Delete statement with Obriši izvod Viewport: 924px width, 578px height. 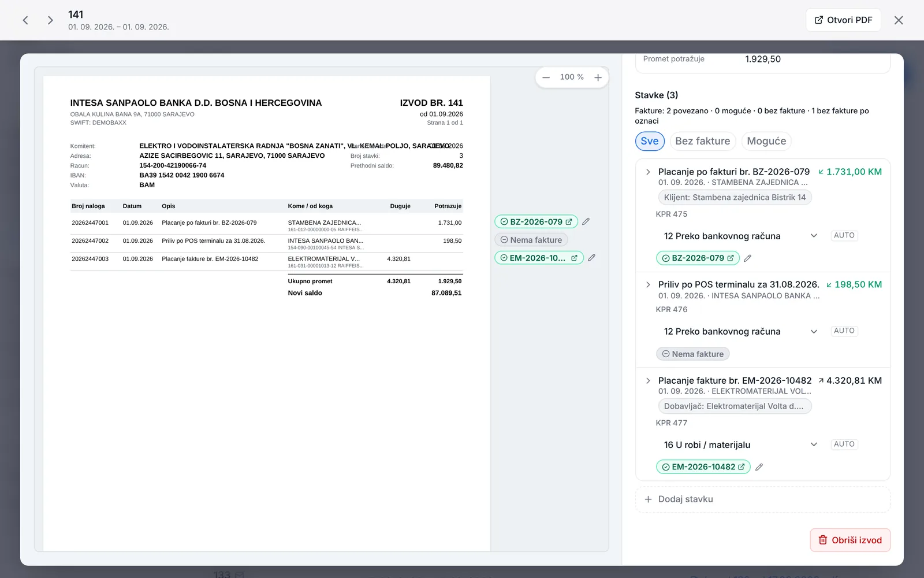tap(850, 540)
